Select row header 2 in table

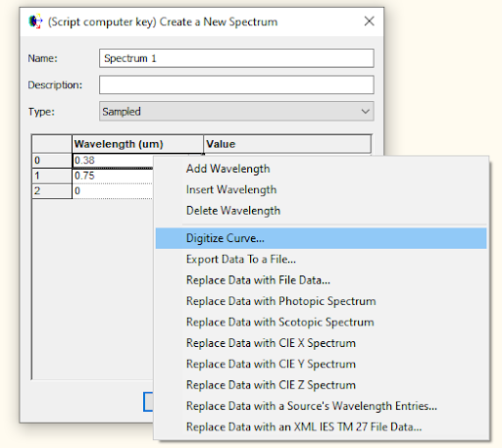(52, 191)
